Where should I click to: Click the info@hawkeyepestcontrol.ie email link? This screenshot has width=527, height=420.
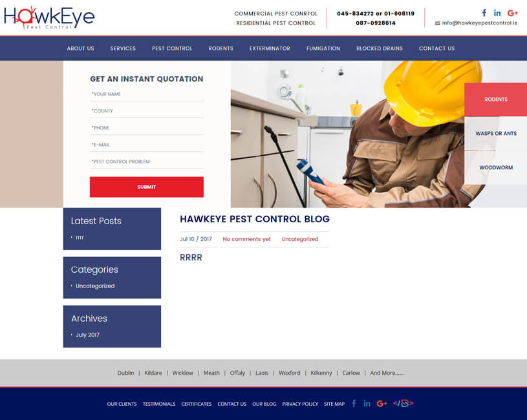pos(480,23)
